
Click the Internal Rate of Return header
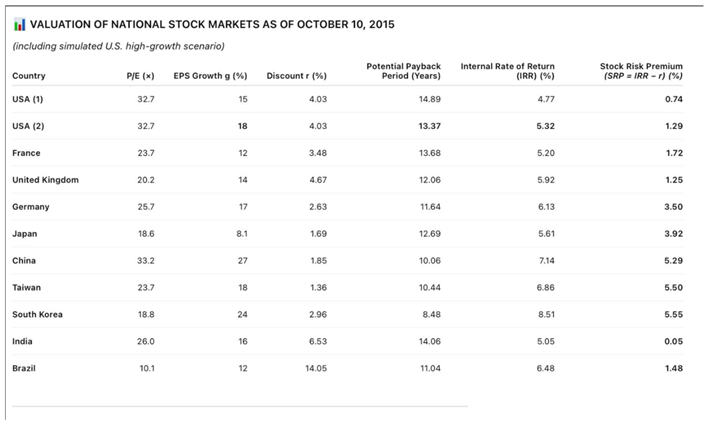point(507,70)
